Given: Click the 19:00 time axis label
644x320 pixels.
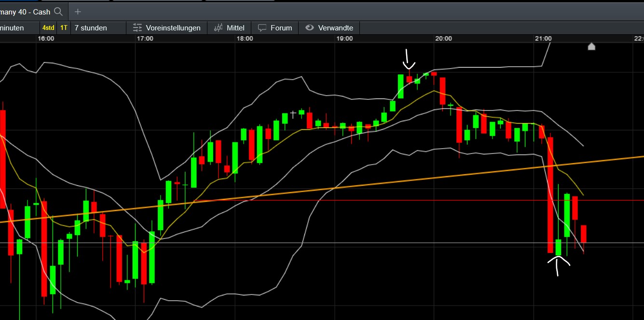Looking at the screenshot, I should 344,38.
